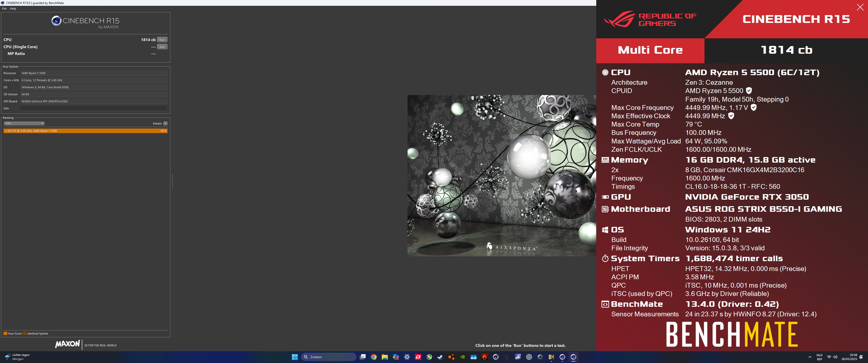Screen dimensions: 868x363
Task: Open the File menu
Action: click(4, 8)
